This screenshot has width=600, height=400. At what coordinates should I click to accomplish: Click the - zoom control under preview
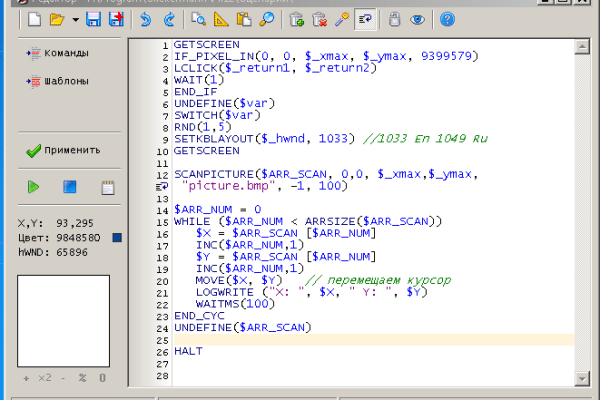point(63,378)
